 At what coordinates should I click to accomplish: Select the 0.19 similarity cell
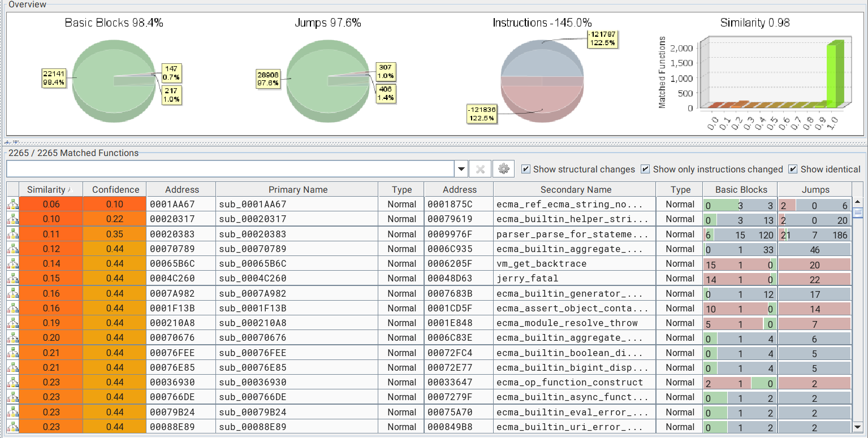[x=51, y=323]
